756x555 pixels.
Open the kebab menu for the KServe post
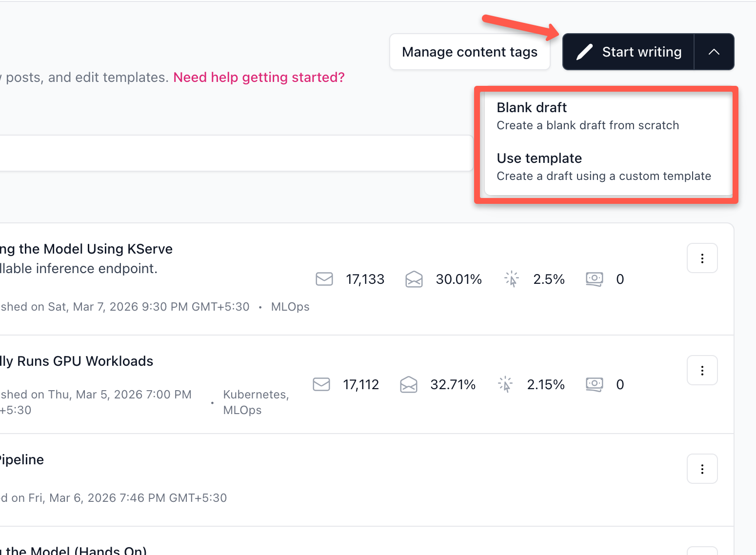pos(702,258)
